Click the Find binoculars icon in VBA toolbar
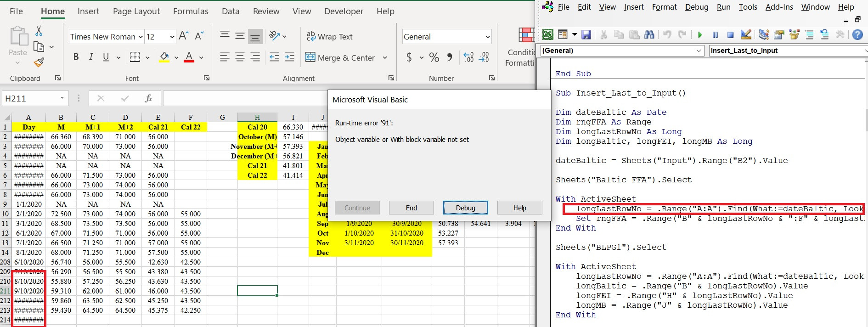Viewport: 868px width, 327px height. coord(649,34)
